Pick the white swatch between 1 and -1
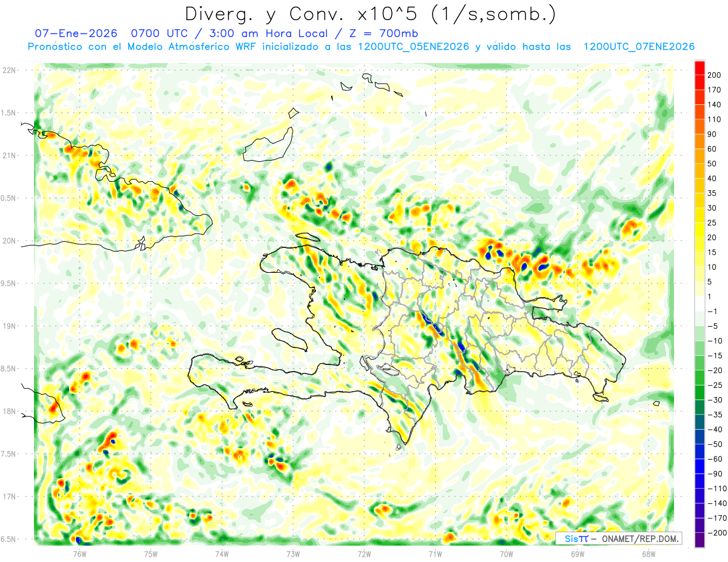This screenshot has height=562, width=728. coord(699,304)
